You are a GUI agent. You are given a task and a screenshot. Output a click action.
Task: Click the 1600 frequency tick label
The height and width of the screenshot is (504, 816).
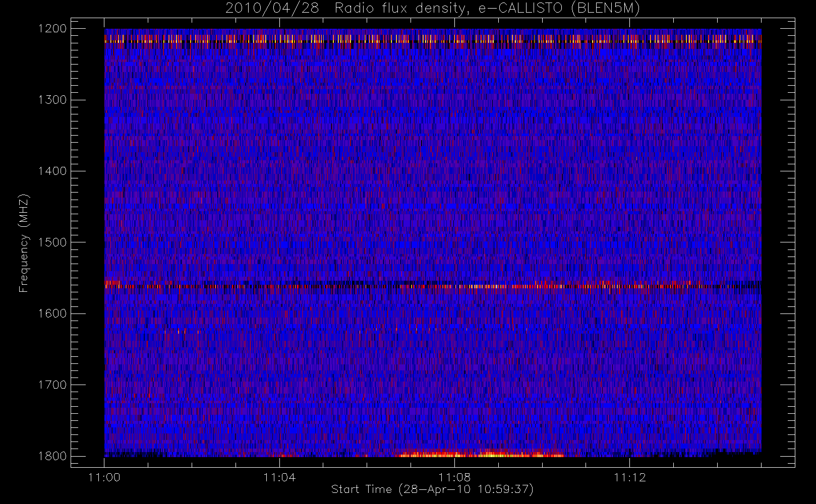(x=52, y=313)
